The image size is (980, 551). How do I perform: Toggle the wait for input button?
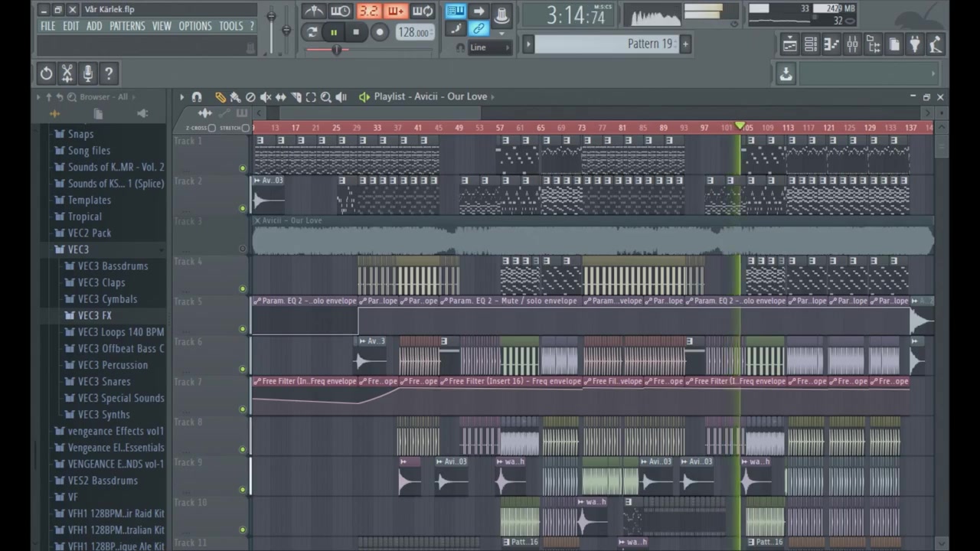tap(341, 11)
